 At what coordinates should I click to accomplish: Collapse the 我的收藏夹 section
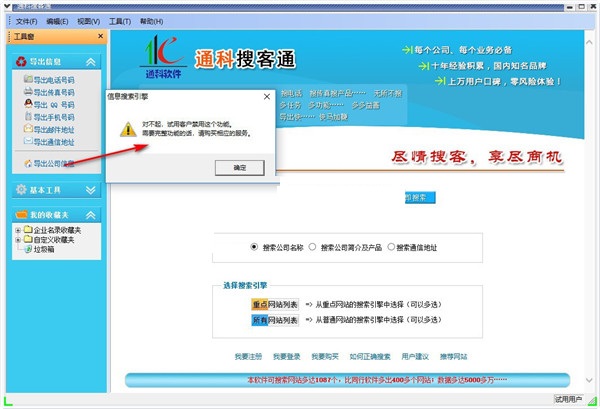tap(91, 215)
